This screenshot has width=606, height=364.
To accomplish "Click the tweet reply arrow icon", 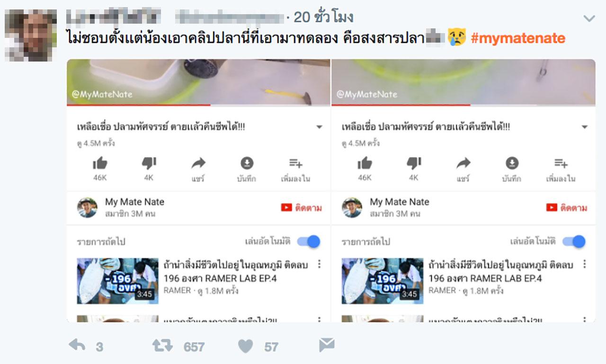I will coord(77,345).
